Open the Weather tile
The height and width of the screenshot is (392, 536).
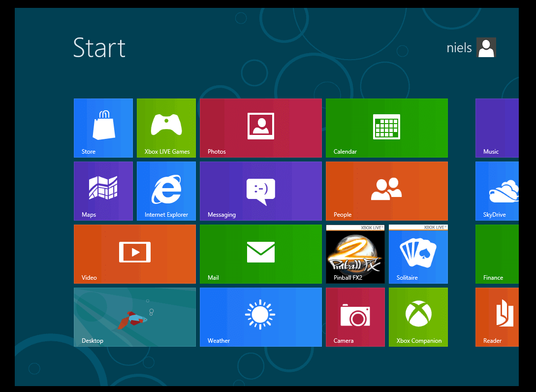[261, 317]
